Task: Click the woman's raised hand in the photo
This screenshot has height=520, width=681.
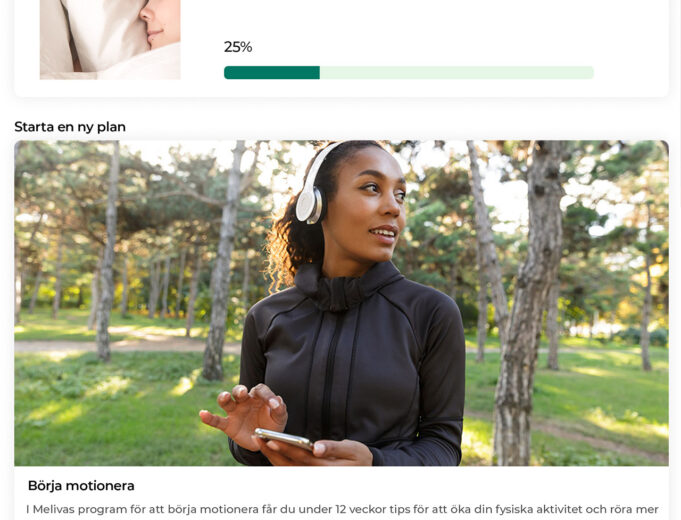Action: click(x=245, y=413)
